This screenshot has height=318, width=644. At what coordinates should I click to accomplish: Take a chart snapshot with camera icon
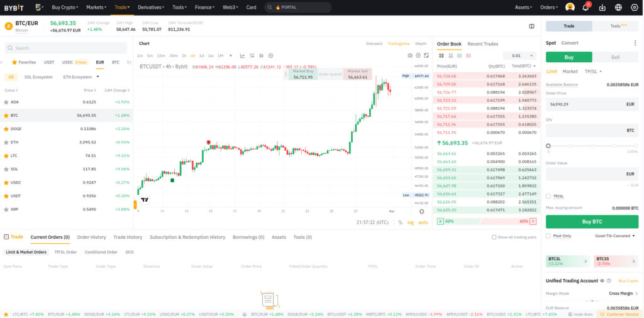(x=409, y=55)
